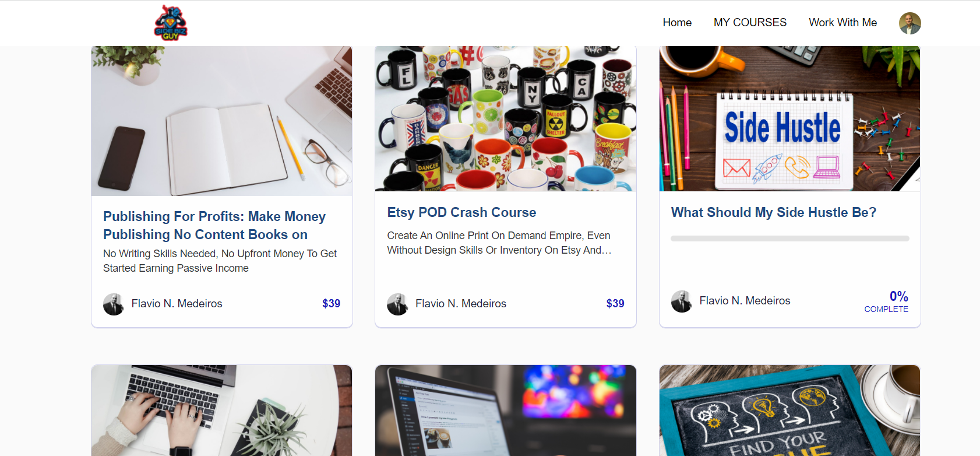This screenshot has height=456, width=980.
Task: Open the Find Your chalkboard thumbnail
Action: click(789, 411)
